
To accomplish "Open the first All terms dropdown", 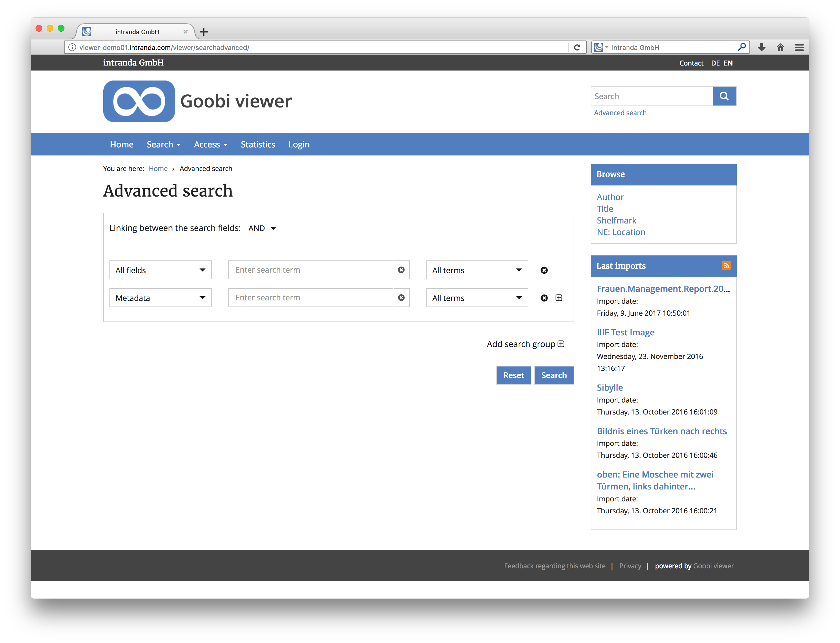I will pos(477,270).
